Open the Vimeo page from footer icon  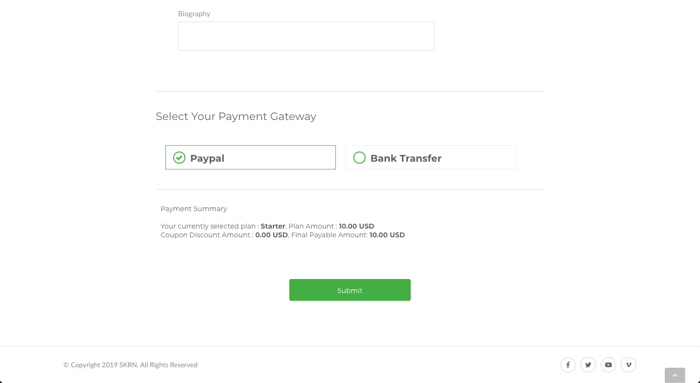click(629, 365)
